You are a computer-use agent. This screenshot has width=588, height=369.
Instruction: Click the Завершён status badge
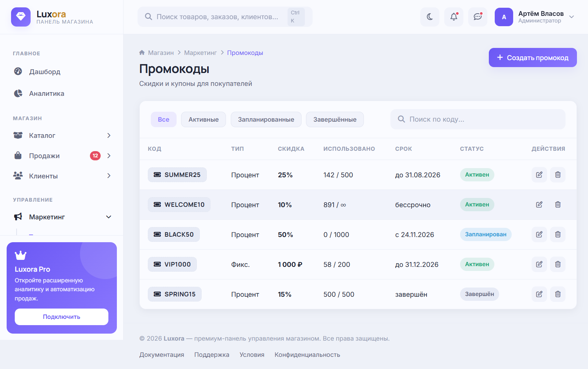point(479,294)
